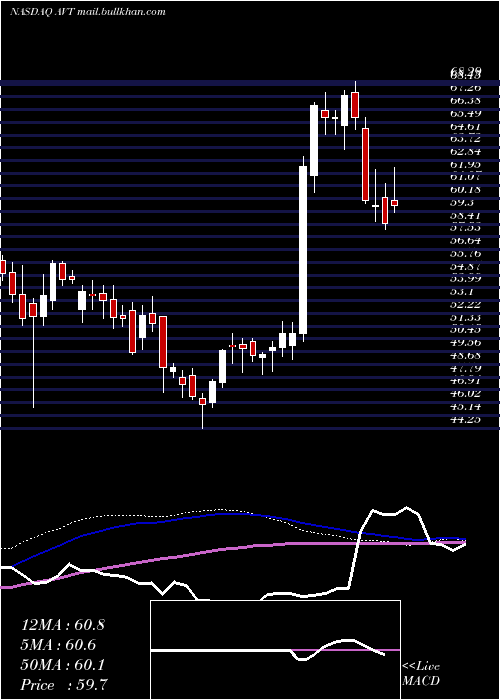
Task: Click the 52.22 price axis label
Action: tap(466, 304)
